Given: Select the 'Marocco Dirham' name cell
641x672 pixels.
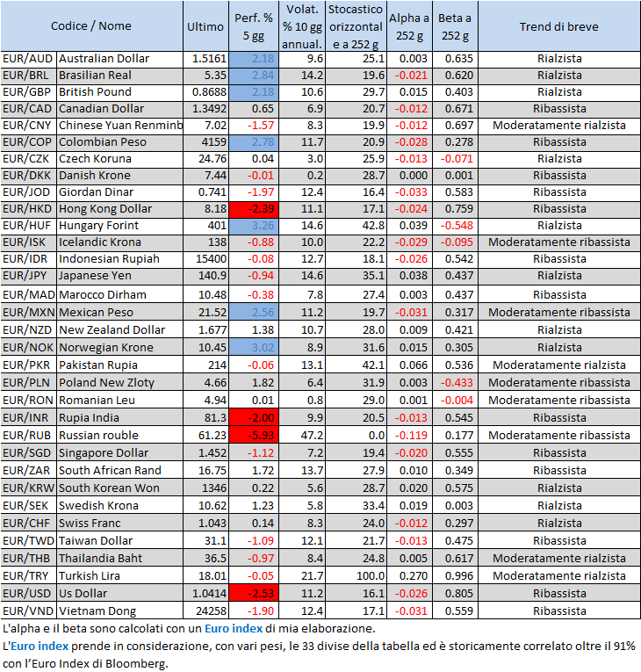Looking at the screenshot, I should tap(120, 295).
